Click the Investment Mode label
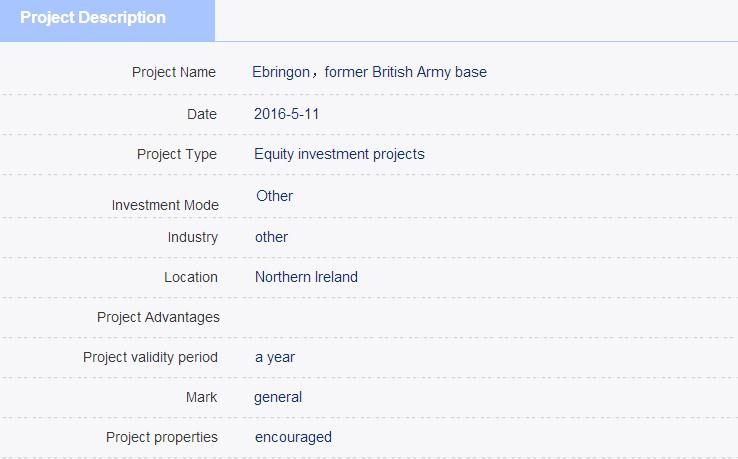Screen dimensions: 738x459 (x=165, y=205)
